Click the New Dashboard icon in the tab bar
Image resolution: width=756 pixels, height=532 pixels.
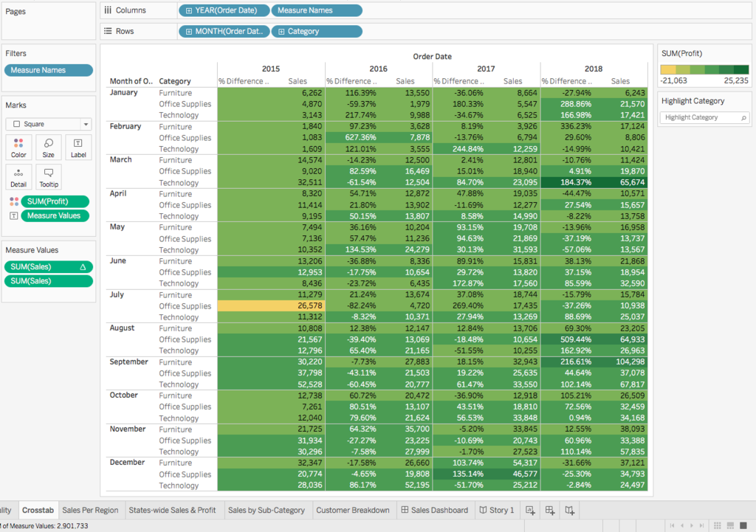pyautogui.click(x=549, y=511)
